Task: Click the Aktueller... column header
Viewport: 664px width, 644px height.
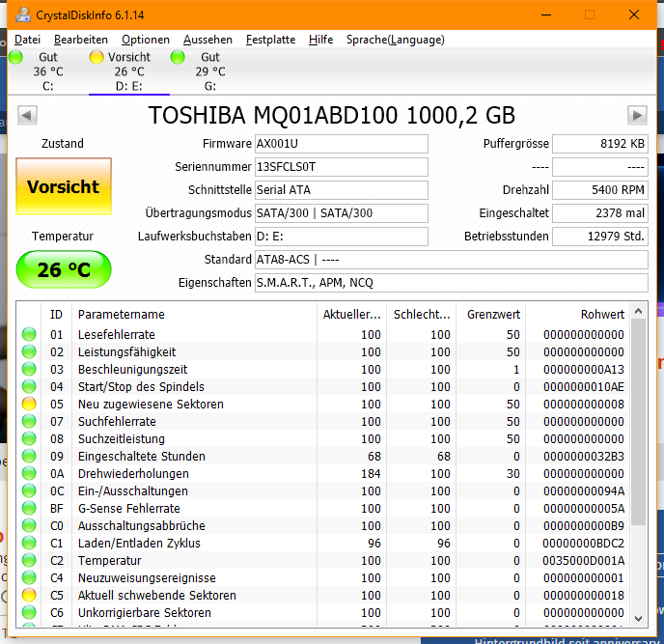Action: point(351,315)
